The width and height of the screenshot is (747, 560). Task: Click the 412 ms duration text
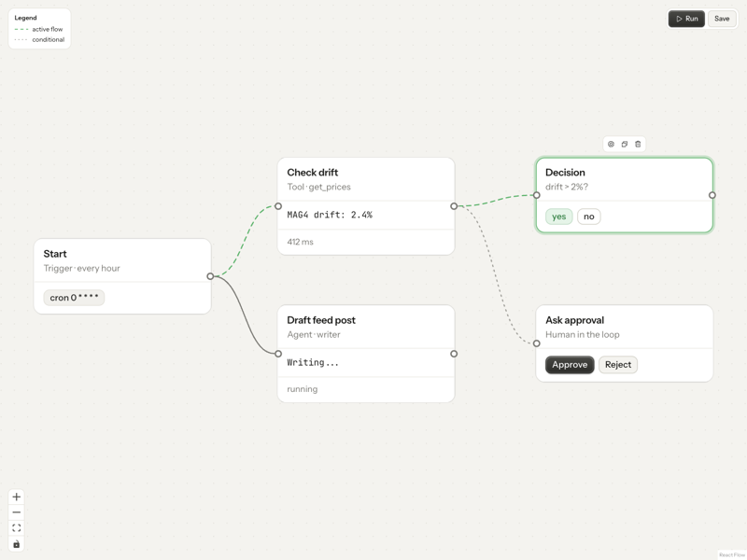(300, 242)
